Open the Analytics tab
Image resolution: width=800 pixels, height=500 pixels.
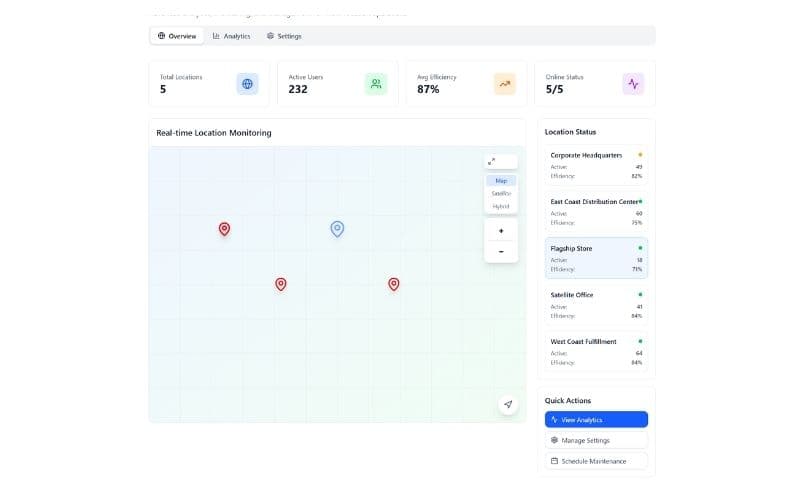point(231,36)
